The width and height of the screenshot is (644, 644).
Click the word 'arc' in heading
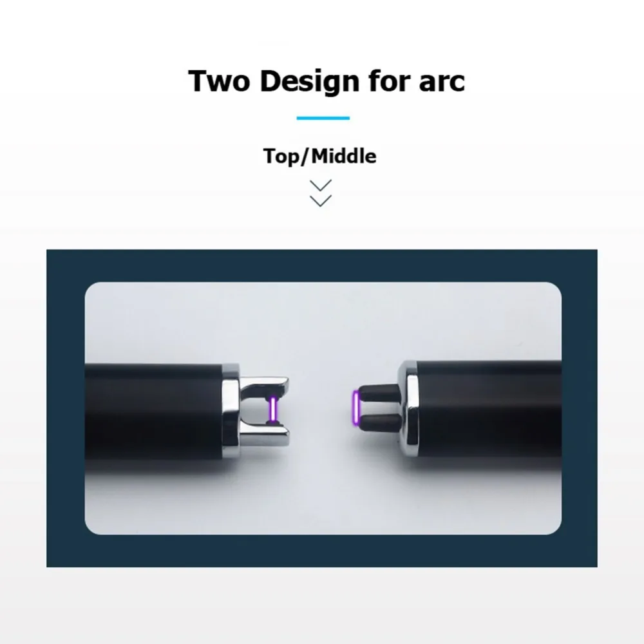(x=442, y=81)
